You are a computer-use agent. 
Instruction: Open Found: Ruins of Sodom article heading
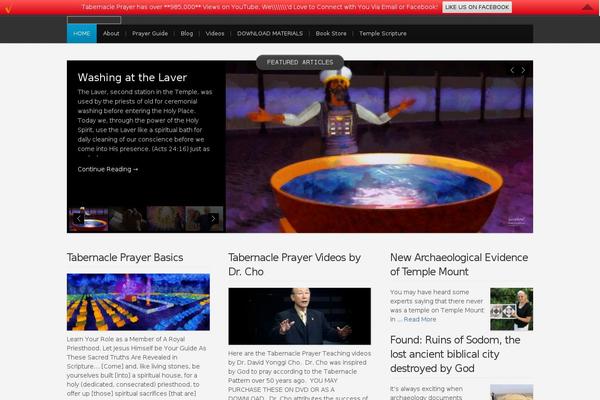[455, 354]
